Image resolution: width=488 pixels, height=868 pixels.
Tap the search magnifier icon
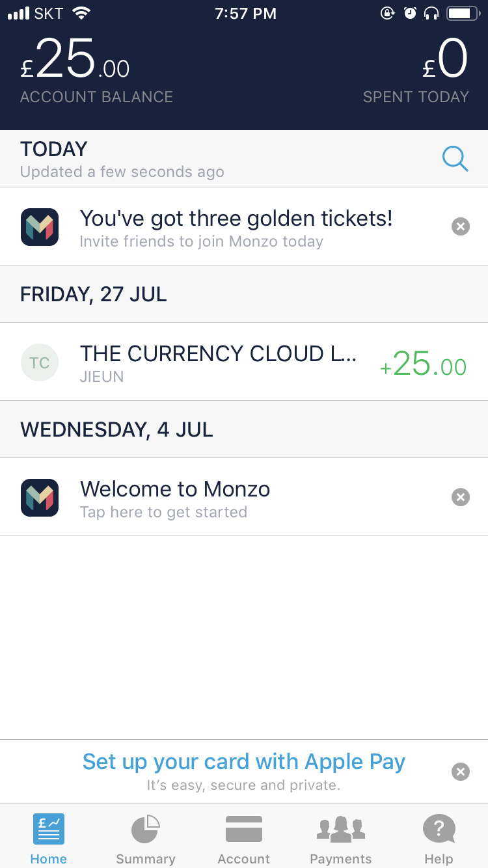(x=455, y=159)
